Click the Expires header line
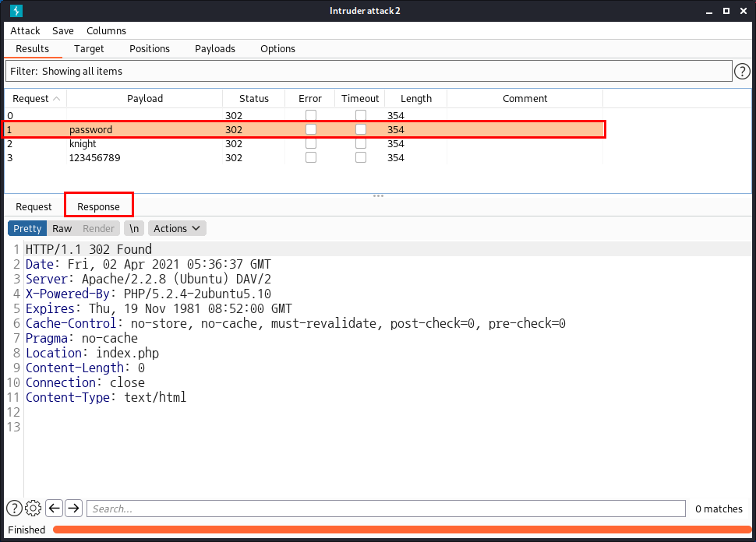This screenshot has height=542, width=756. tap(159, 308)
